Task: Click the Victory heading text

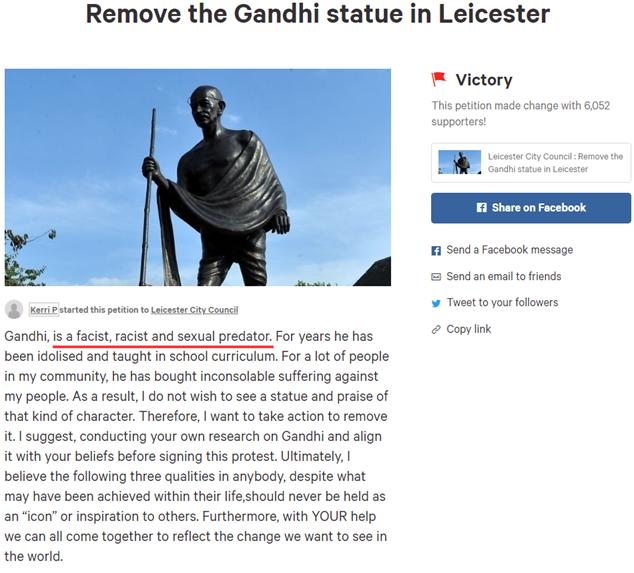Action: (x=484, y=80)
